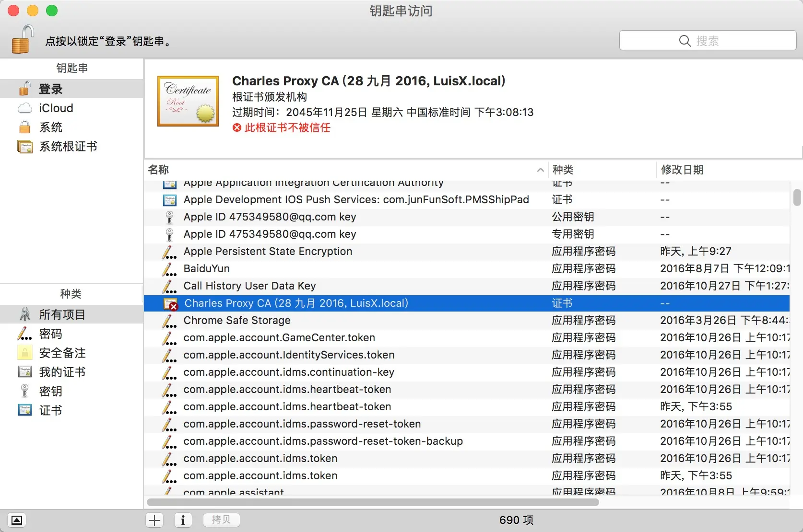
Task: Click the 安全备注 note icon
Action: click(x=25, y=353)
